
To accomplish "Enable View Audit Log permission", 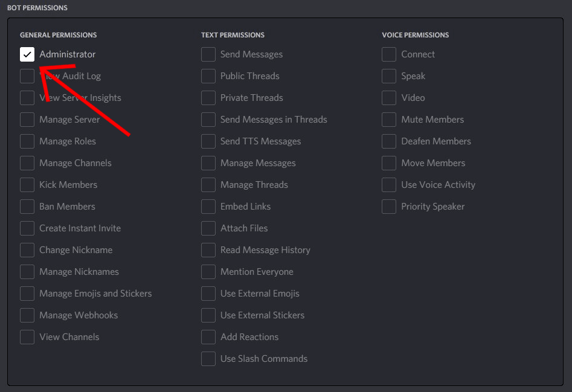I will [27, 76].
